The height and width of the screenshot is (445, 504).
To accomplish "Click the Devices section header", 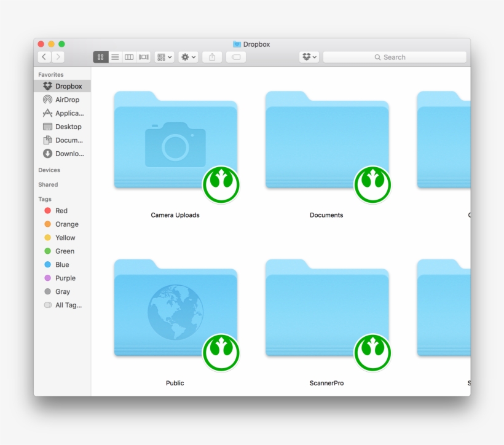I will [49, 170].
